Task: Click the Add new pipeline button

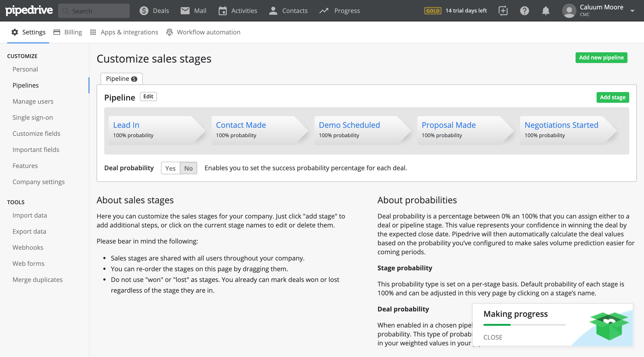Action: tap(601, 57)
